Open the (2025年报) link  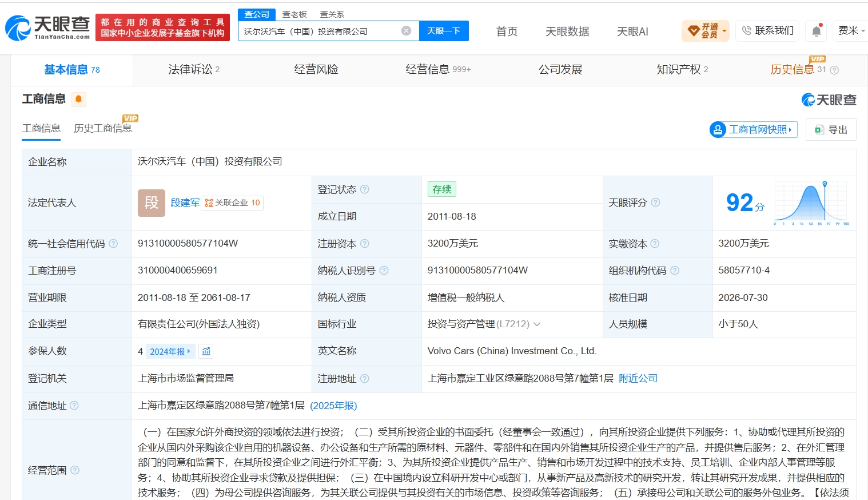(333, 406)
